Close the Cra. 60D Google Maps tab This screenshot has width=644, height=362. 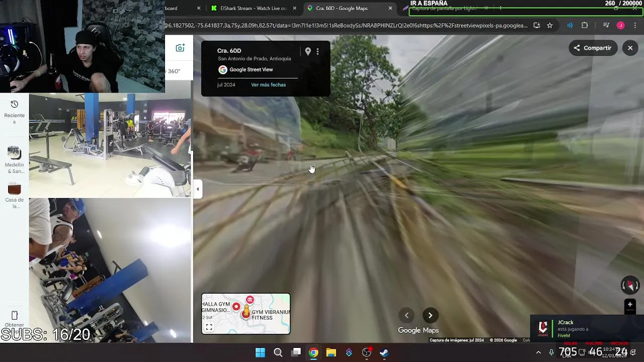[390, 8]
